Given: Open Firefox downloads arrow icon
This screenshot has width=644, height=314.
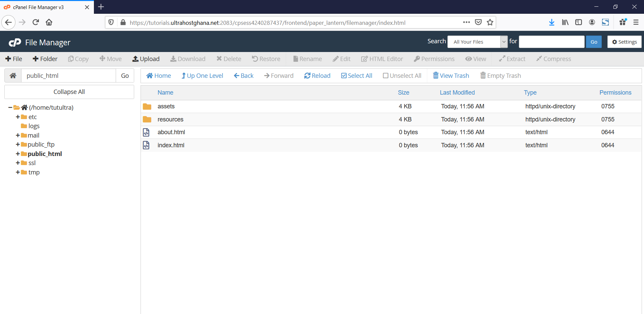Looking at the screenshot, I should 551,22.
